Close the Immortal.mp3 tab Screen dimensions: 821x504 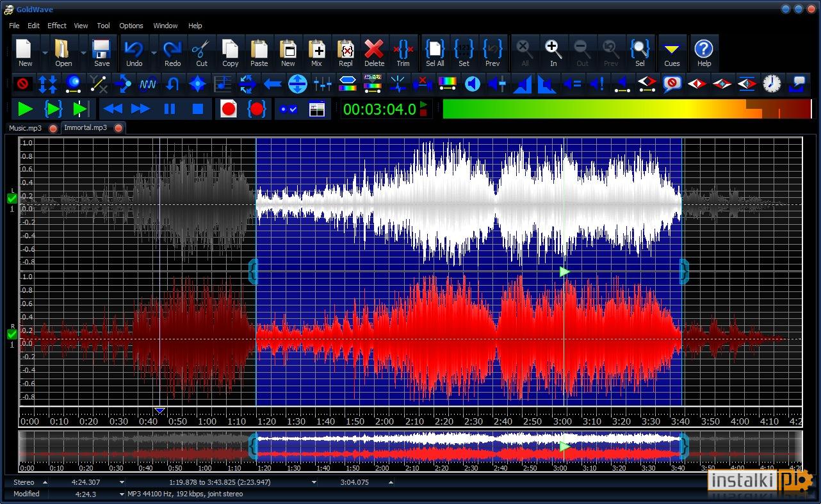pos(118,128)
